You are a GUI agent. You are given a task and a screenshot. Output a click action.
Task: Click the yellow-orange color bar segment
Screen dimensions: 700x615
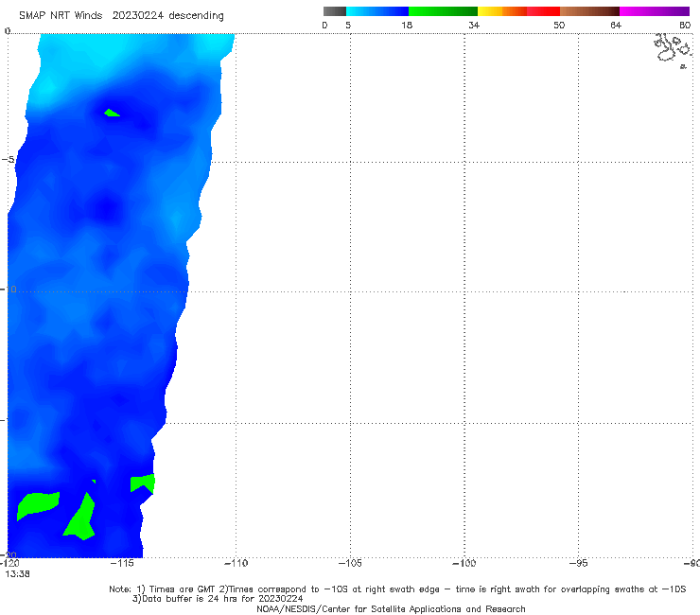tap(502, 11)
